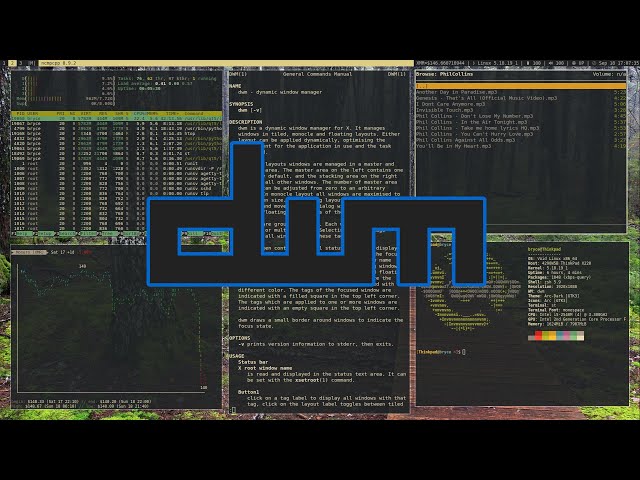The image size is (640, 480).
Task: Click General Commands Manual title in man page
Action: pos(317,74)
